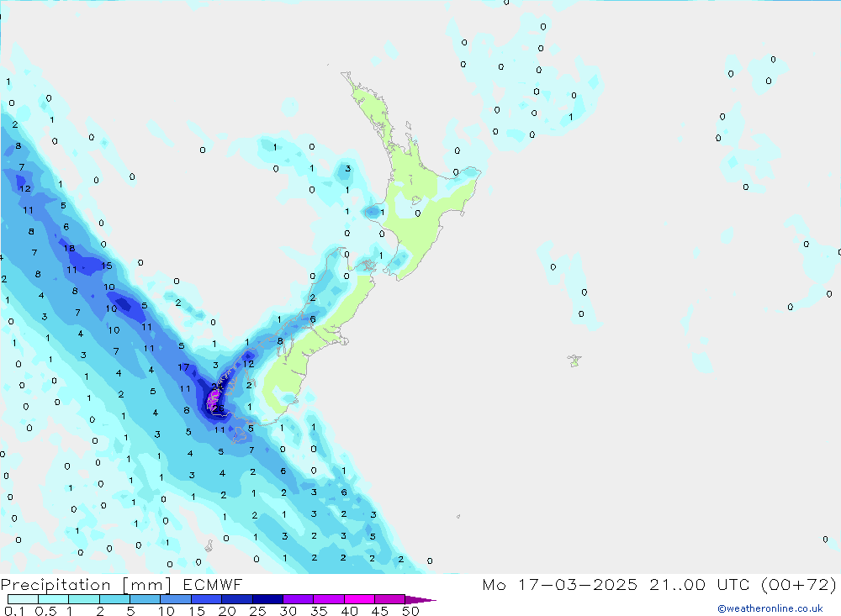Click the '25' legend scale label

257,611
